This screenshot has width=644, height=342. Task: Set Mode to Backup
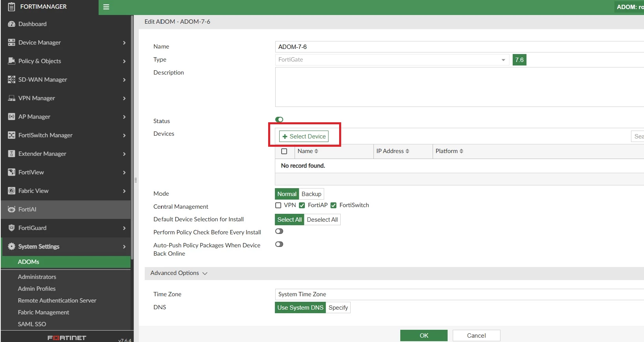(312, 194)
